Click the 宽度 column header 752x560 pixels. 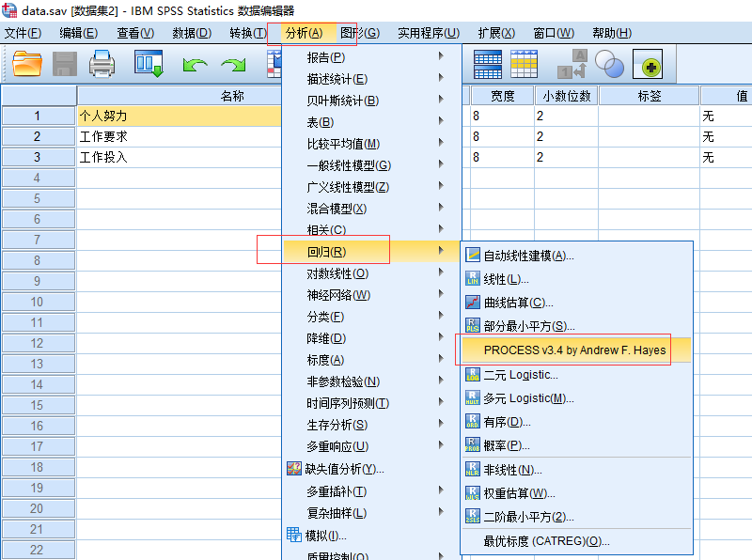[x=502, y=96]
